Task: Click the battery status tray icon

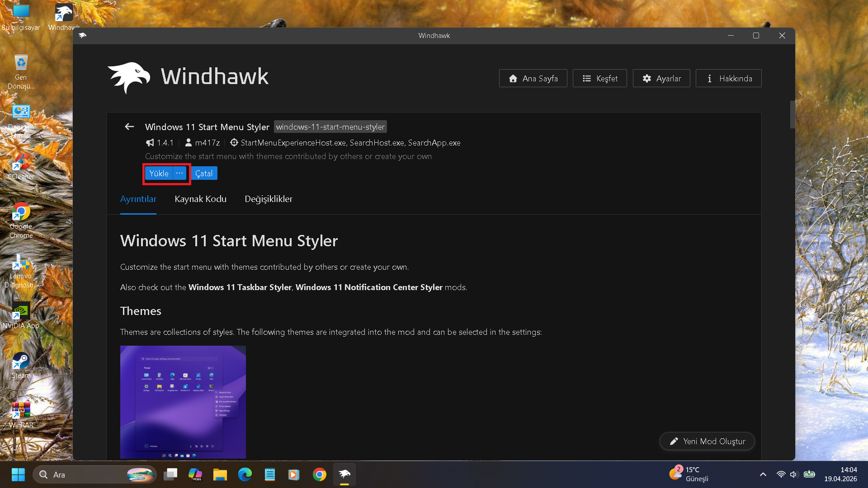Action: 809,474
